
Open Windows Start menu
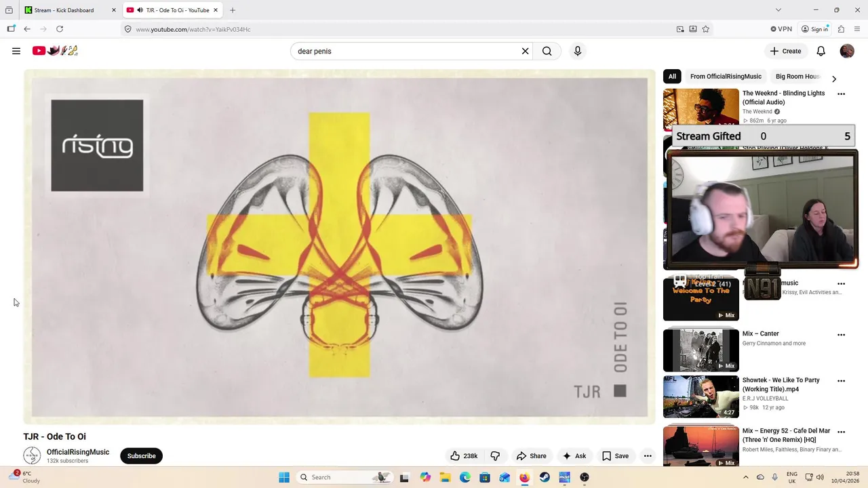point(284,477)
